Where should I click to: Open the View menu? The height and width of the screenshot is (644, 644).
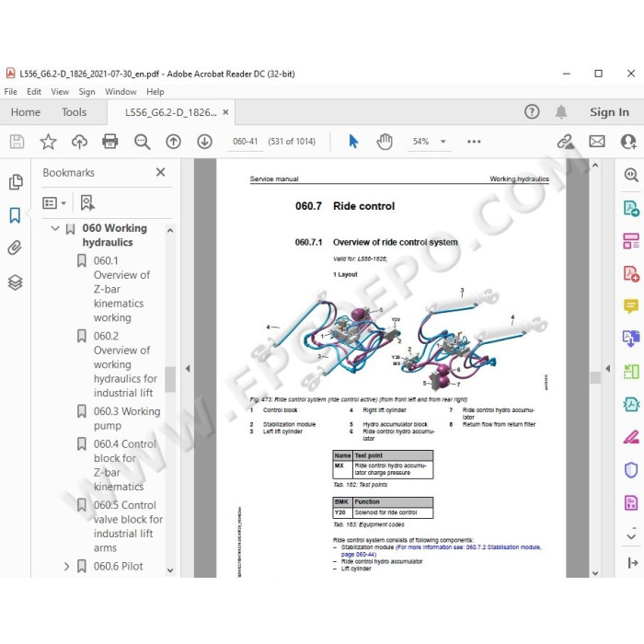pyautogui.click(x=60, y=92)
